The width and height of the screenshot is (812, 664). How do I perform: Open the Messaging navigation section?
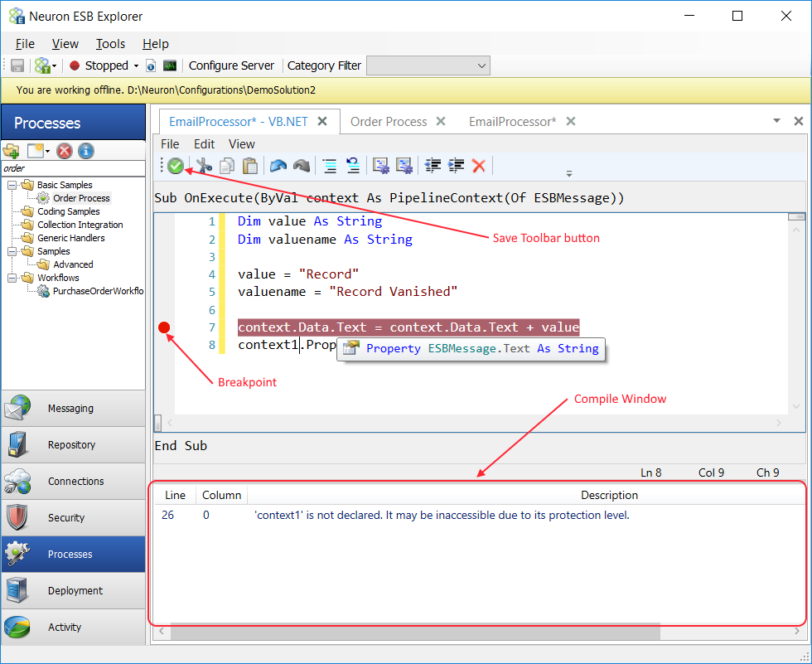tap(74, 408)
